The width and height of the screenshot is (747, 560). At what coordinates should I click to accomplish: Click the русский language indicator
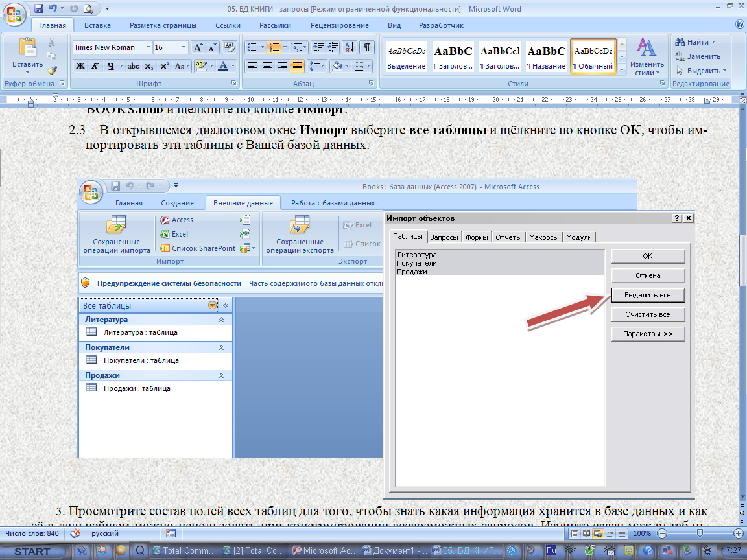(105, 533)
